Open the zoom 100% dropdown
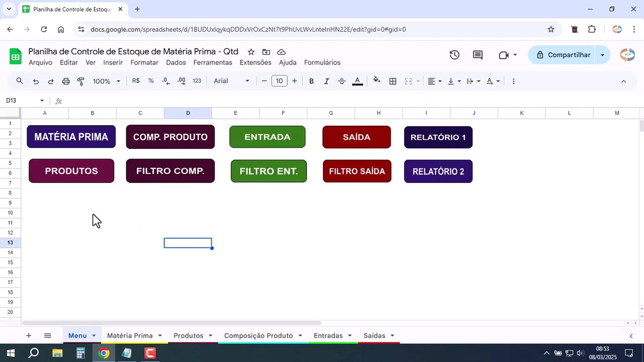644x362 pixels. 107,81
